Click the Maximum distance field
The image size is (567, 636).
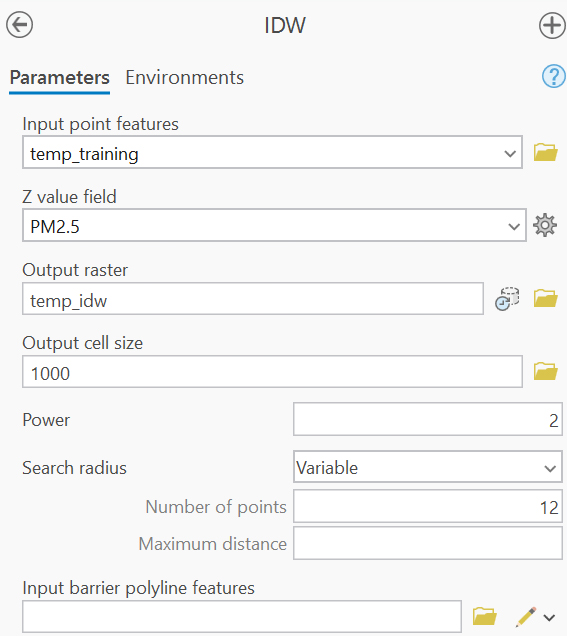(x=427, y=543)
